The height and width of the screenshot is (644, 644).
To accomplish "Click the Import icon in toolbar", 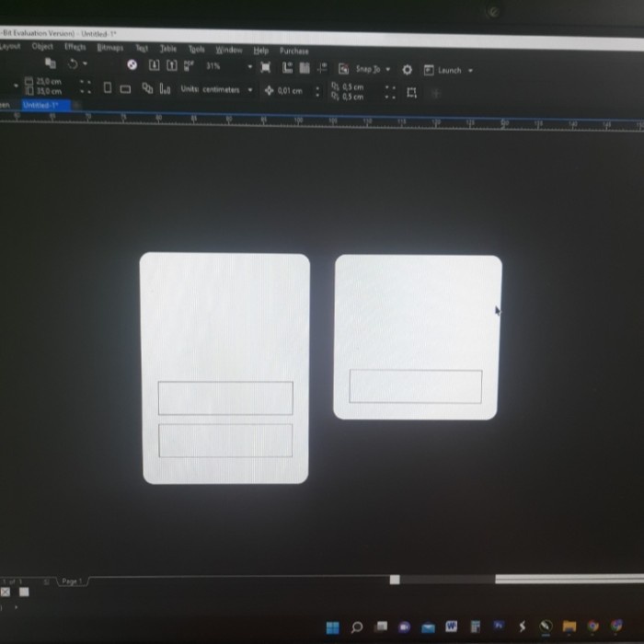I will (x=154, y=66).
